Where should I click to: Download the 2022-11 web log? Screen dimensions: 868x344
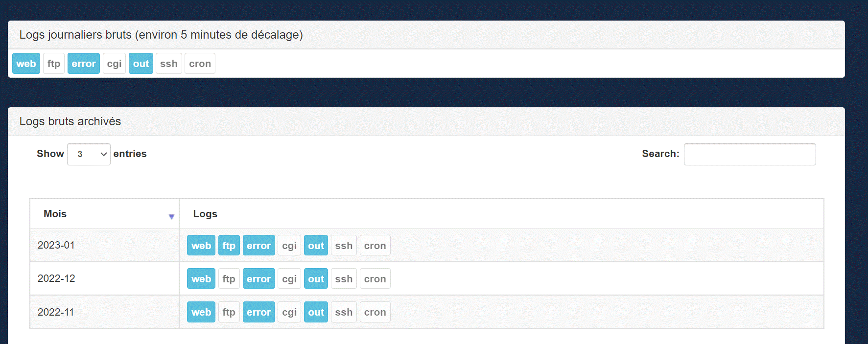tap(201, 312)
